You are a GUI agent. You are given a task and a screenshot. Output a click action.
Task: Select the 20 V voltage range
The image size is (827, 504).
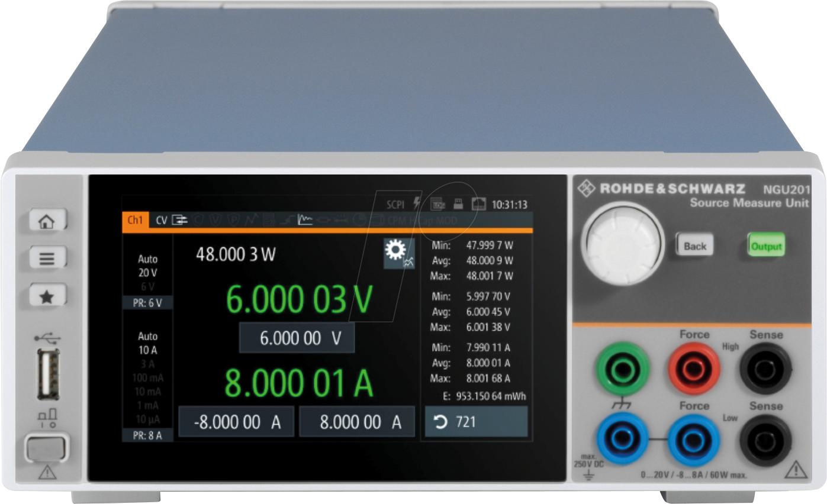pos(148,273)
